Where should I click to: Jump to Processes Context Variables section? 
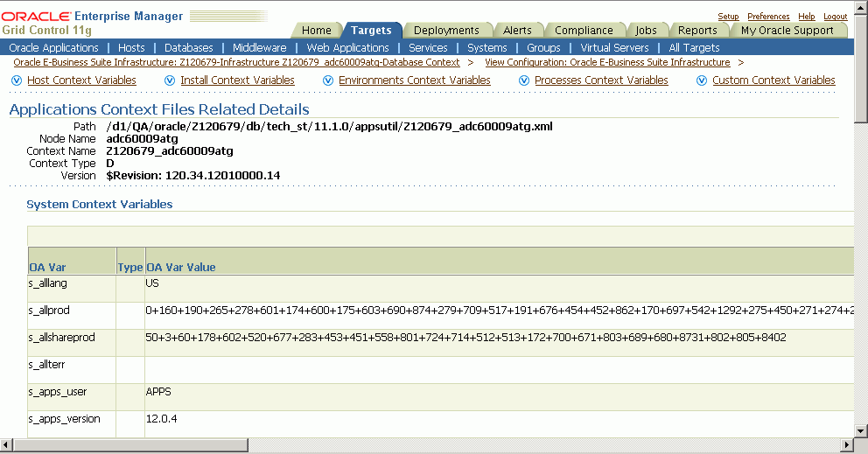point(601,80)
